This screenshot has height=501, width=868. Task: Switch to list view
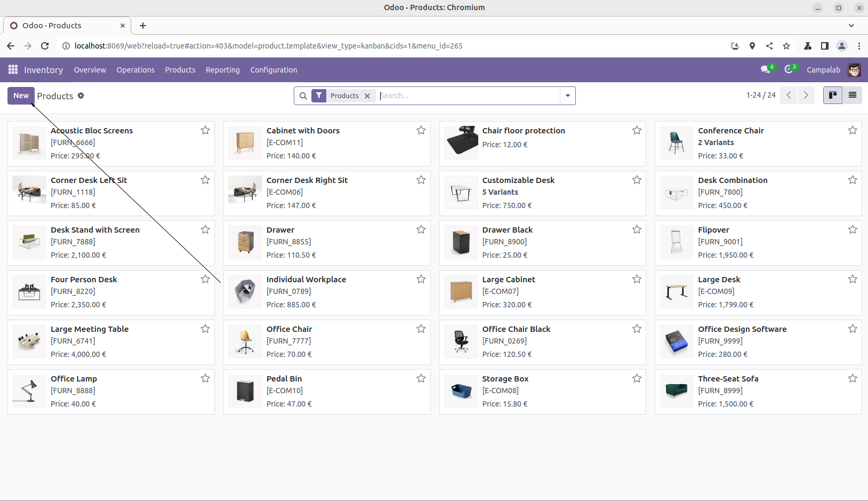tap(852, 96)
